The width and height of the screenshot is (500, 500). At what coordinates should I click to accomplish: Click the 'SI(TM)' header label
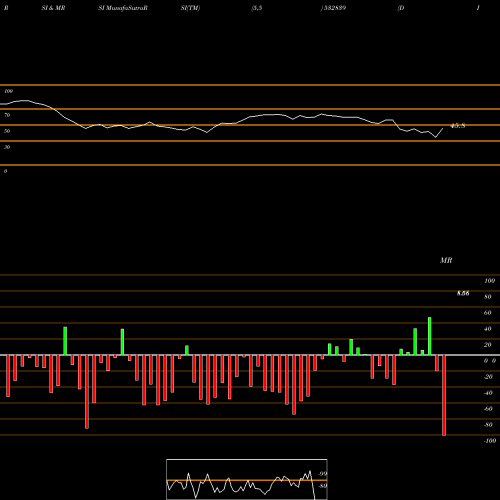point(190,8)
